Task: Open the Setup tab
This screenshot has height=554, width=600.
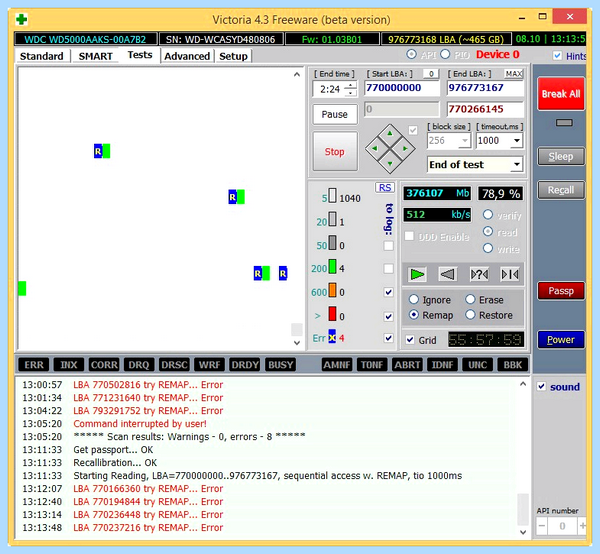Action: point(233,56)
